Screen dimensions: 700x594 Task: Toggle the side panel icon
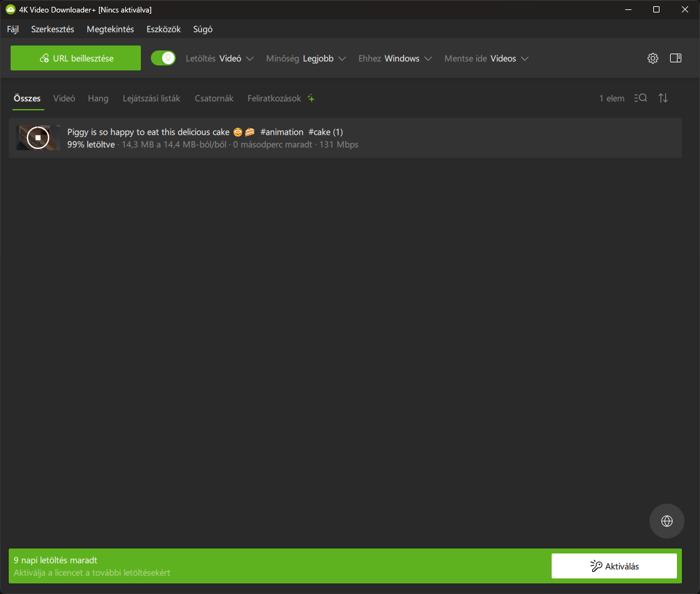676,58
